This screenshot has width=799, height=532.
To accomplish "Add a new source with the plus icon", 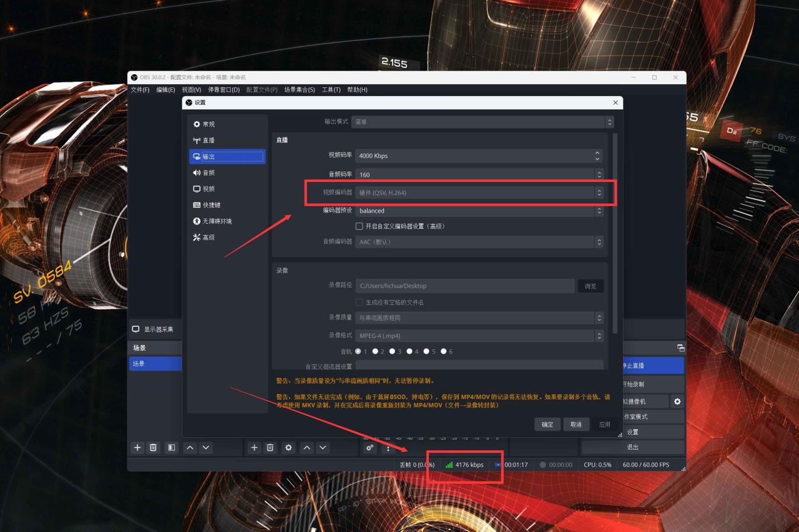I will (x=254, y=448).
